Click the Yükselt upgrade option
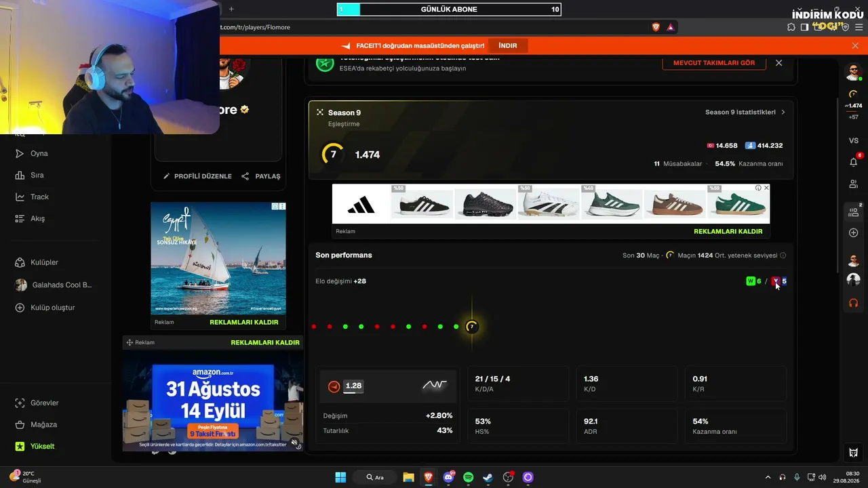Image resolution: width=868 pixels, height=488 pixels. 35,446
